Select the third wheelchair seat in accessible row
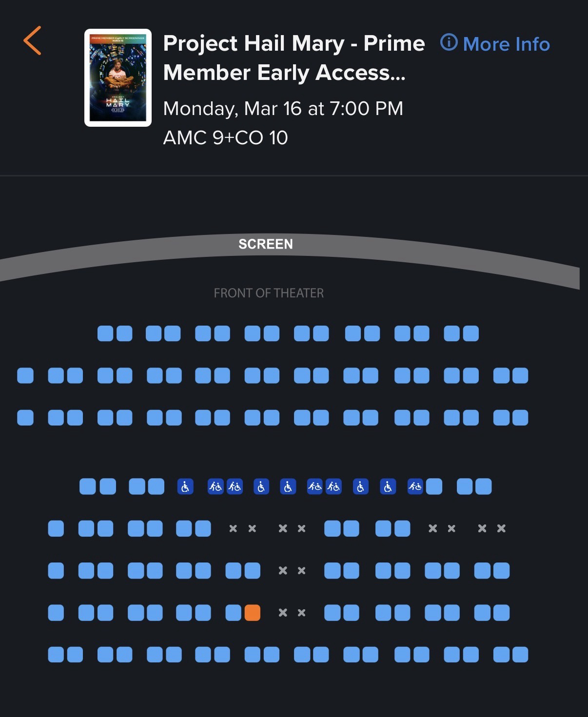588x717 pixels. [288, 486]
